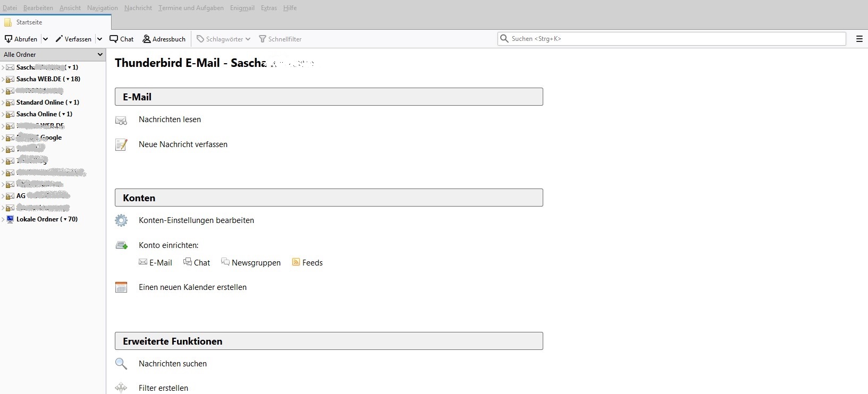Set up a new Chat account link

[x=197, y=262]
